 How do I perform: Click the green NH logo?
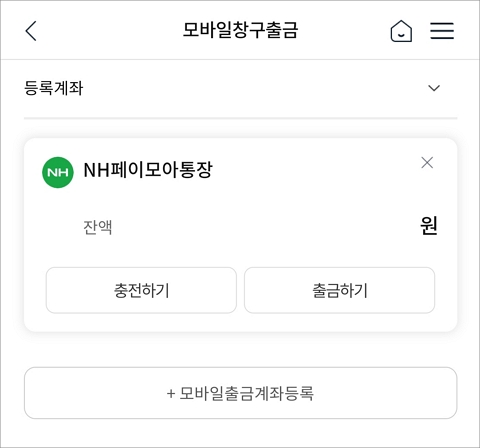tap(58, 172)
